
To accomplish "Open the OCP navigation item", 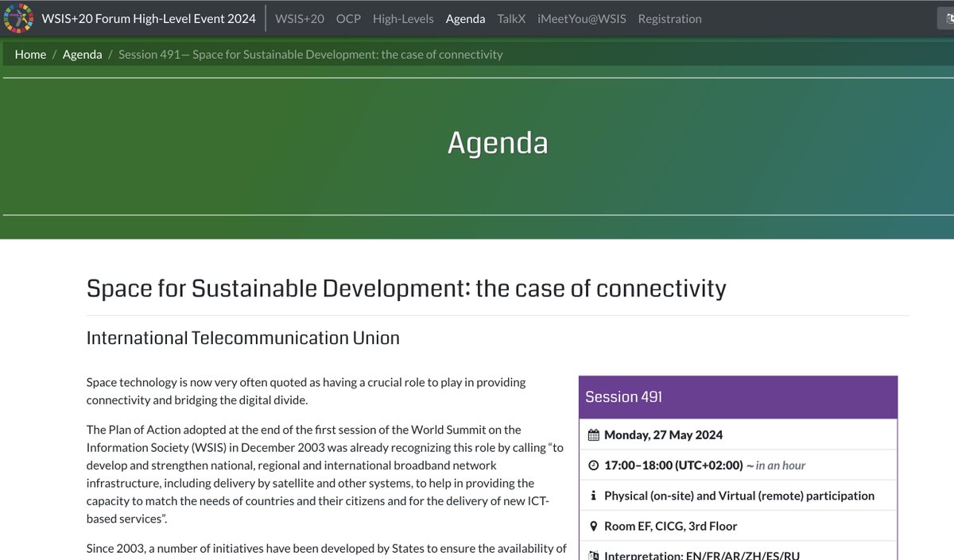I will [348, 18].
